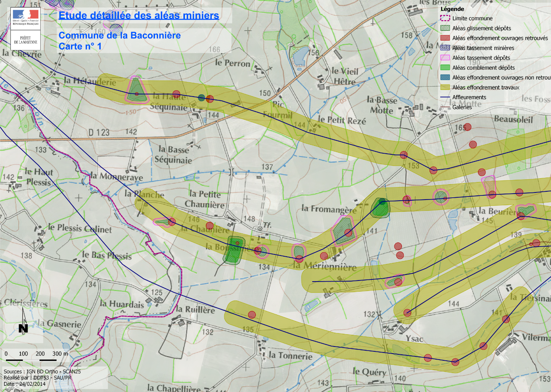Click the 'Beausoleil' place name
The height and width of the screenshot is (392, 551).
tap(513, 119)
